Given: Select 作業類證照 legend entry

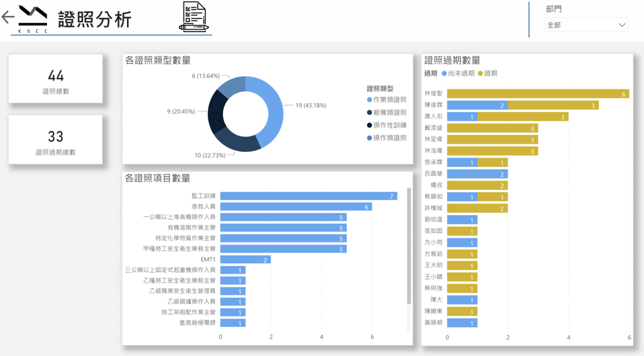Looking at the screenshot, I should coord(387,100).
